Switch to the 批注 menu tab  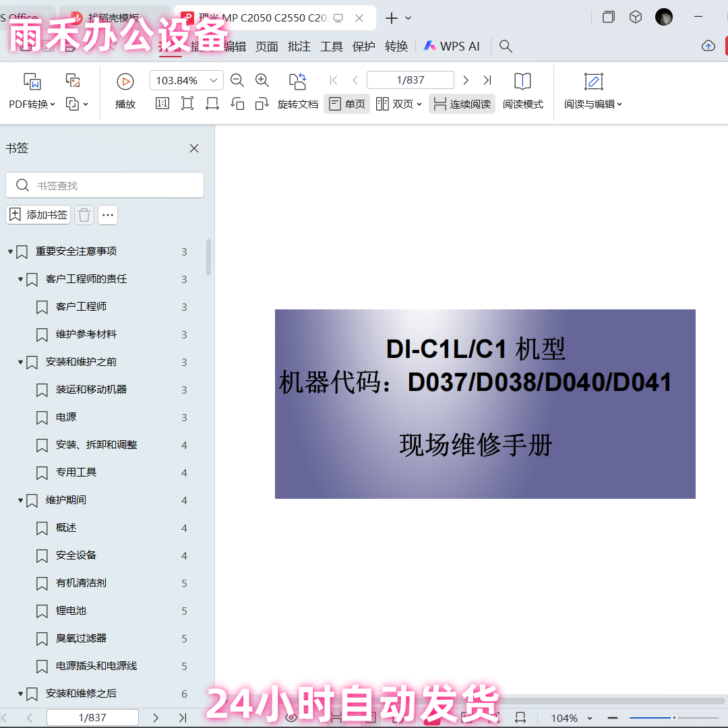(299, 47)
